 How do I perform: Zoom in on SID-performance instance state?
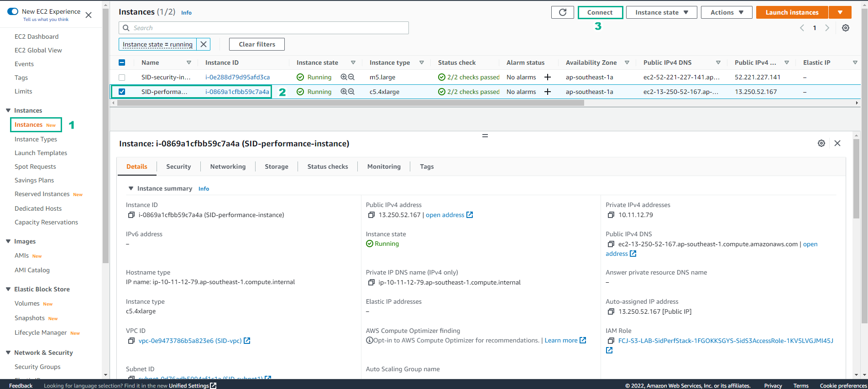[x=344, y=92]
